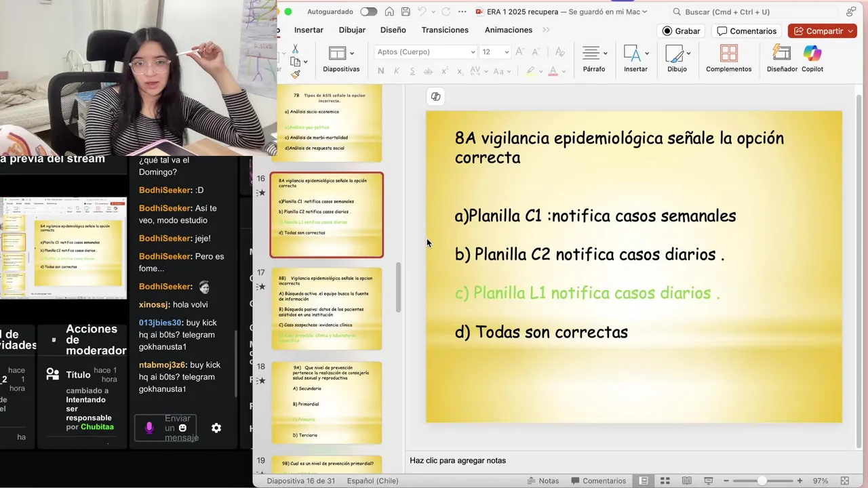Start Slide Show presentation icon
The image size is (868, 488).
(x=708, y=481)
